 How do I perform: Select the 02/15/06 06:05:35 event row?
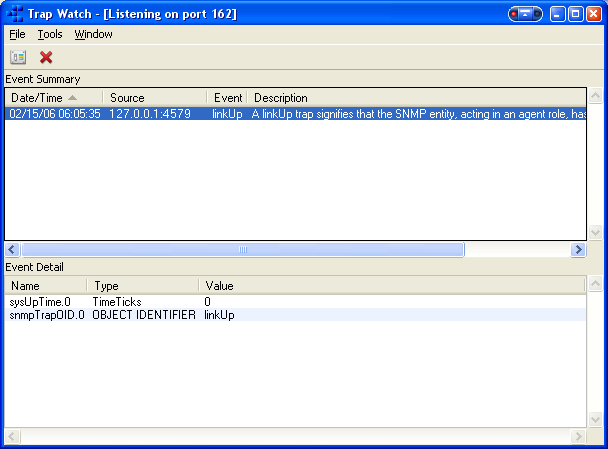click(x=295, y=114)
